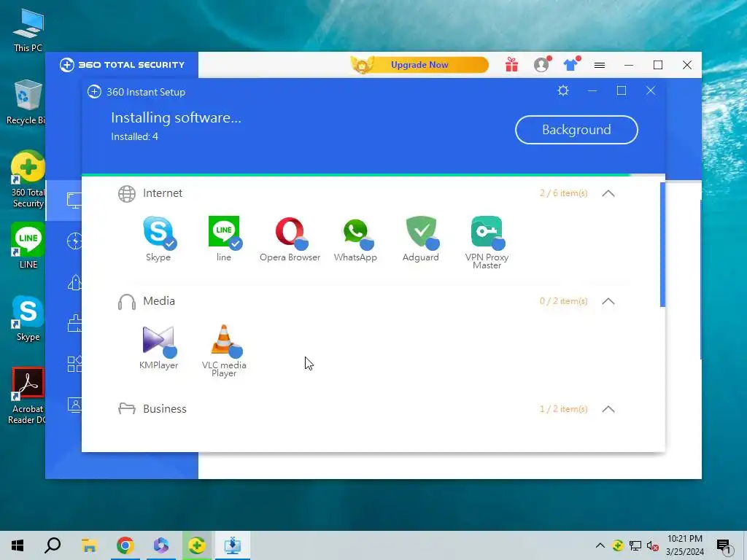Select the VPN Proxy Master icon
Viewport: 747px width, 560px height.
487,233
